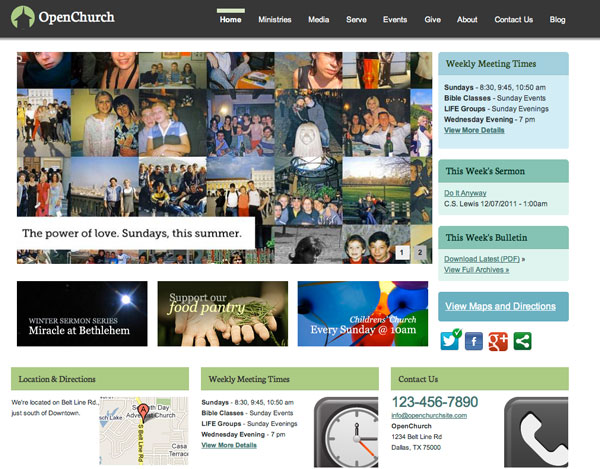Select slideshow page 1 button
Screen dimensions: 600x469
click(x=402, y=252)
